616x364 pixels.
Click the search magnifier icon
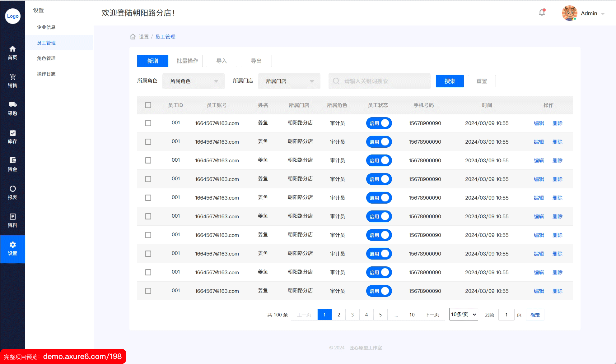(336, 81)
